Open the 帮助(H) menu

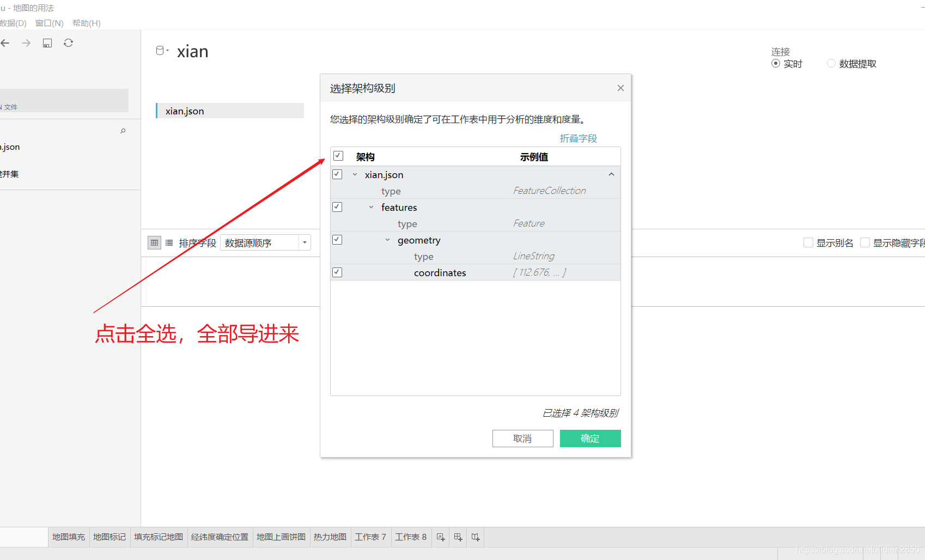87,23
